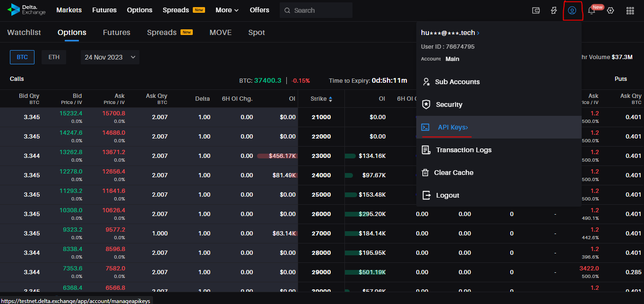Click the call ask price 11641.6

point(114,191)
